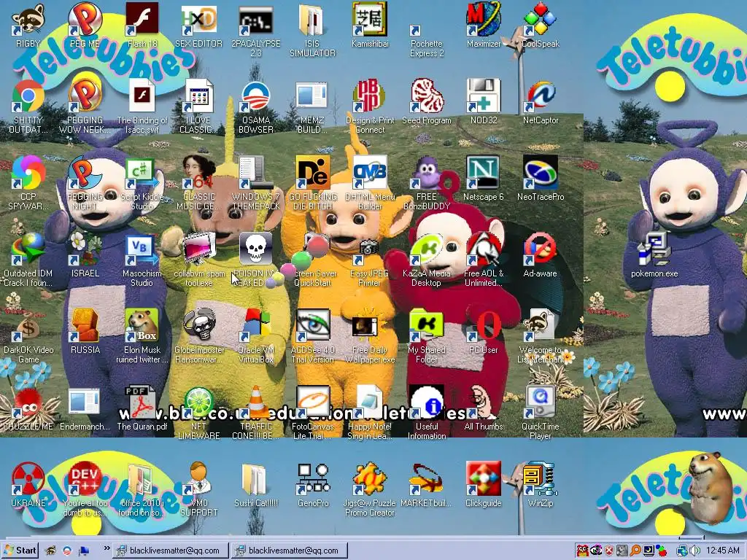
Task: Open the Windows Start menu
Action: coord(20,551)
